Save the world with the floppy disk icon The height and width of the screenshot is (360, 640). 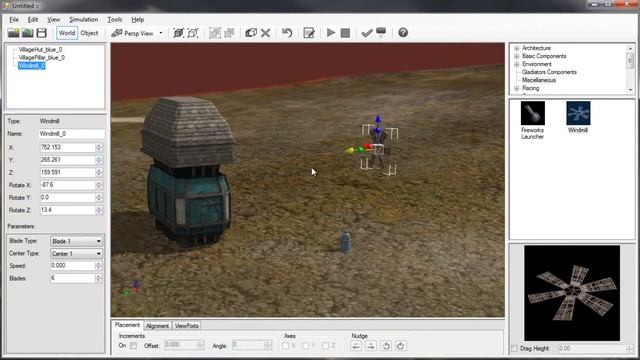tap(41, 33)
